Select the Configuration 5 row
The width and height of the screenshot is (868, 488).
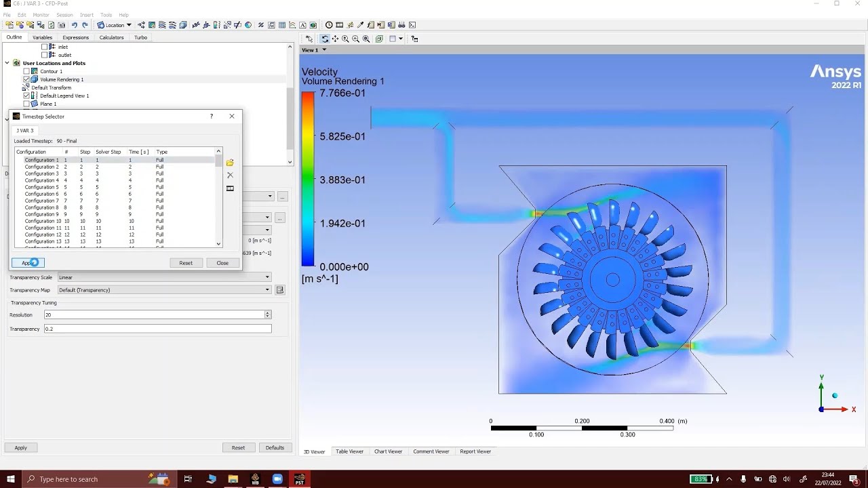click(115, 187)
